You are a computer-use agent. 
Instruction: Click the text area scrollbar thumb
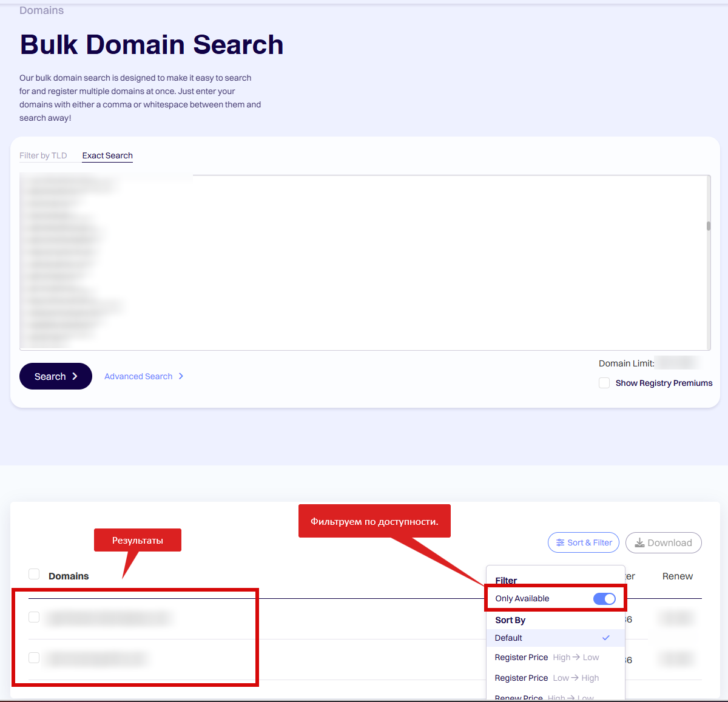708,226
